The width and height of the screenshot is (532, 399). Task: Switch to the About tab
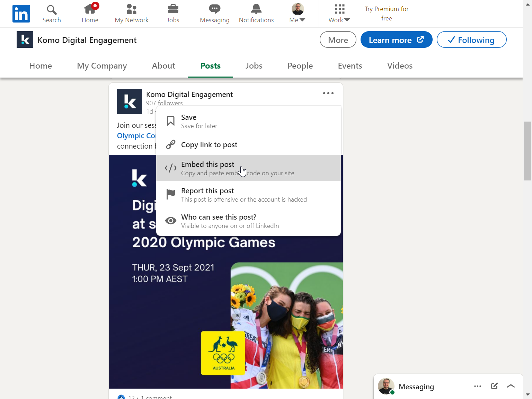pyautogui.click(x=163, y=66)
